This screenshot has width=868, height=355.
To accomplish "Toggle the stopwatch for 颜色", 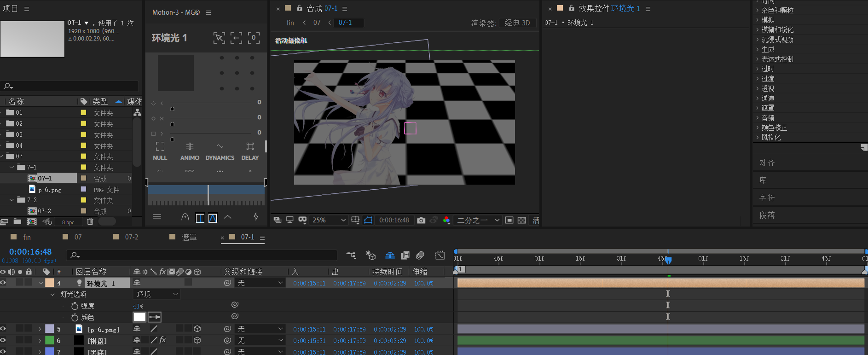I will (x=75, y=317).
